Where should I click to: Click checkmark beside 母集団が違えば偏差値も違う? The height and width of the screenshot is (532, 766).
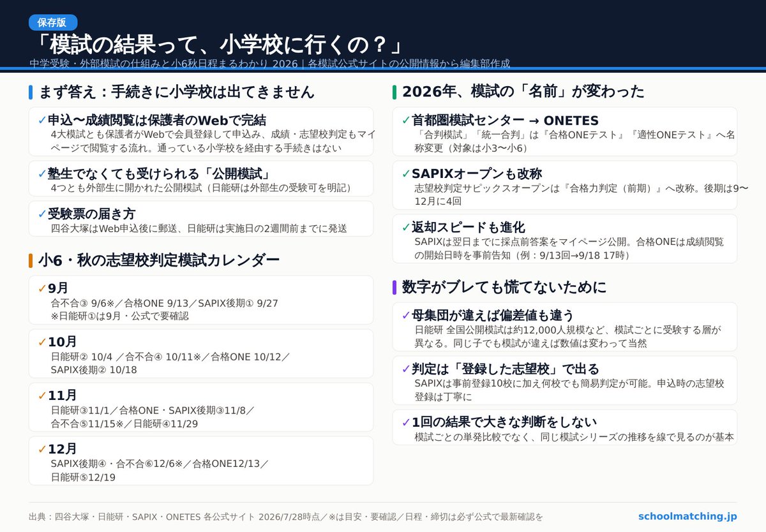pyautogui.click(x=406, y=316)
